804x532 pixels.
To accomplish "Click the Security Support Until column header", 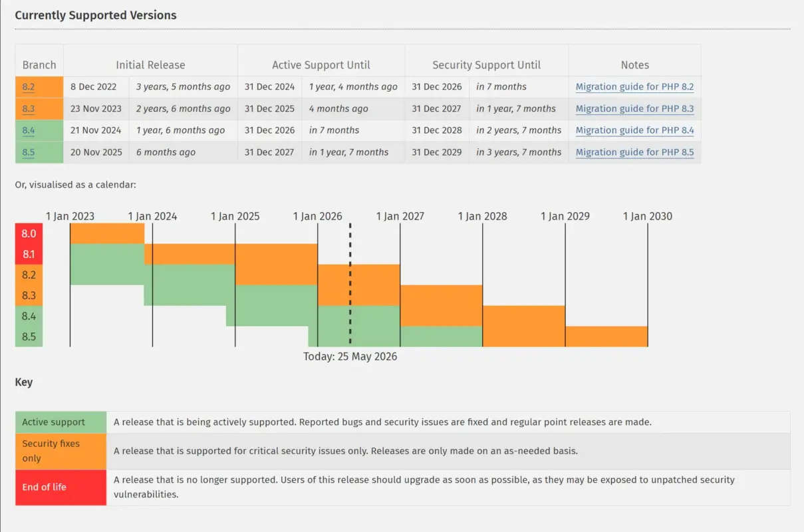I will coord(487,65).
